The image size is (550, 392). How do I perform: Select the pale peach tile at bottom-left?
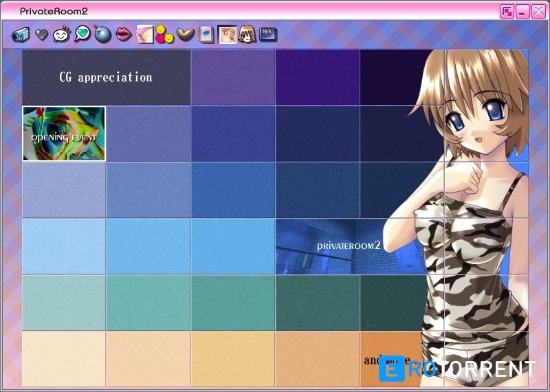[64, 358]
